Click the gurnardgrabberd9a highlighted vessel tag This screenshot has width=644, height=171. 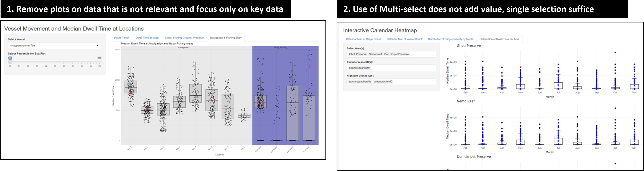tap(360, 82)
